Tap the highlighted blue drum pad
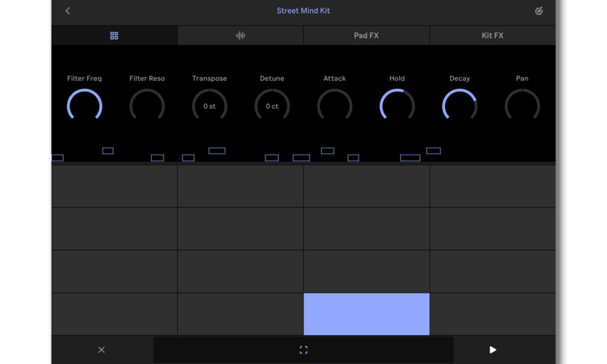The width and height of the screenshot is (607, 364). coord(366,314)
